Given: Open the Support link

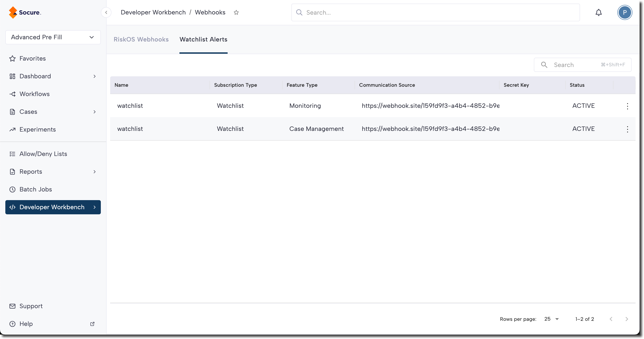Looking at the screenshot, I should pos(31,306).
